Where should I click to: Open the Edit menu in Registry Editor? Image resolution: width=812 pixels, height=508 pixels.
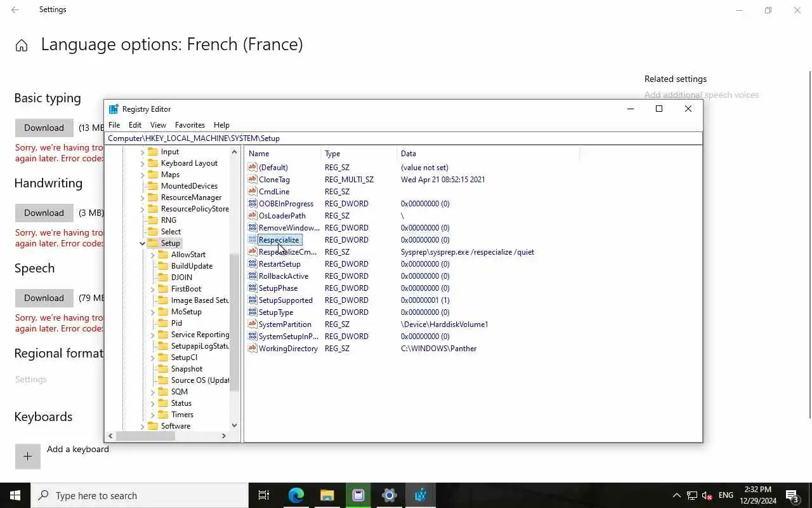pyautogui.click(x=135, y=125)
